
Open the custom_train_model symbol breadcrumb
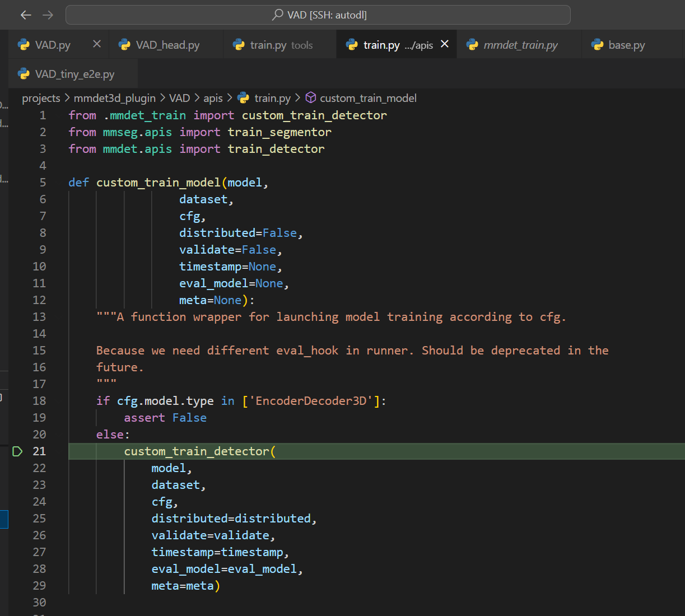[x=368, y=98]
